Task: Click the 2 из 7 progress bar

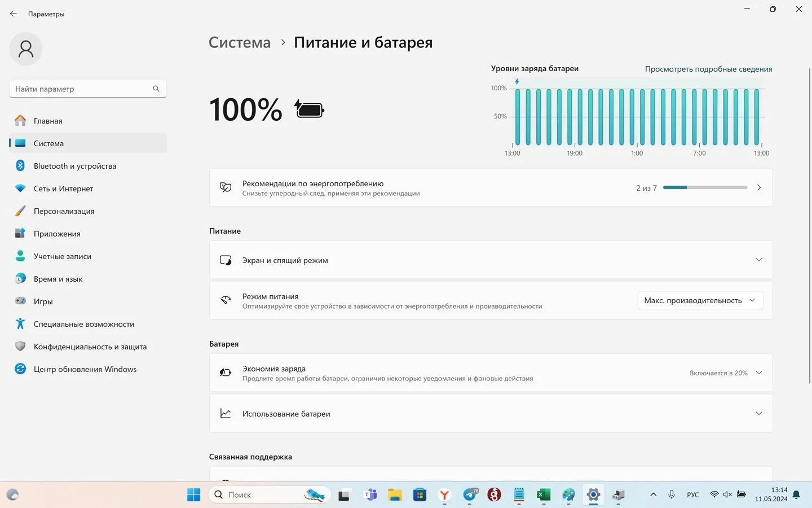Action: [x=705, y=187]
